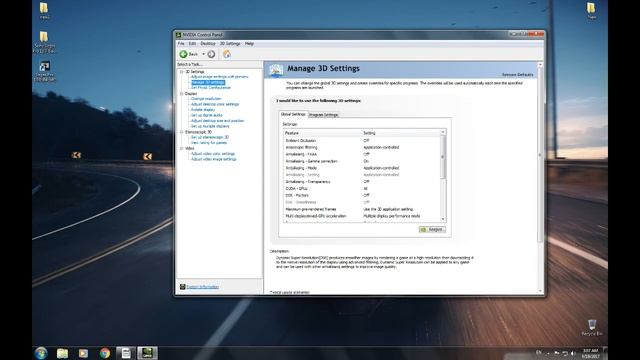Open Adjust desktop color settings

pyautogui.click(x=215, y=104)
